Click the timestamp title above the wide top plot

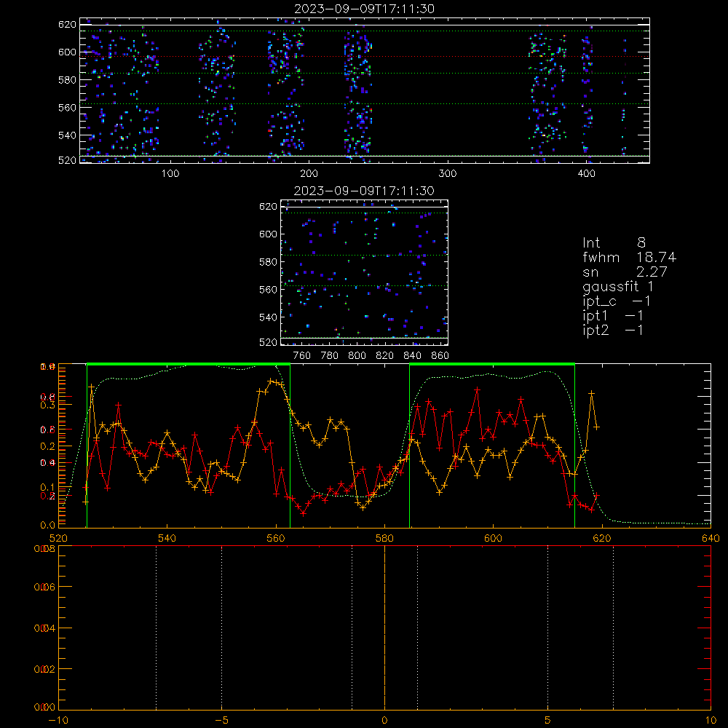tap(364, 9)
